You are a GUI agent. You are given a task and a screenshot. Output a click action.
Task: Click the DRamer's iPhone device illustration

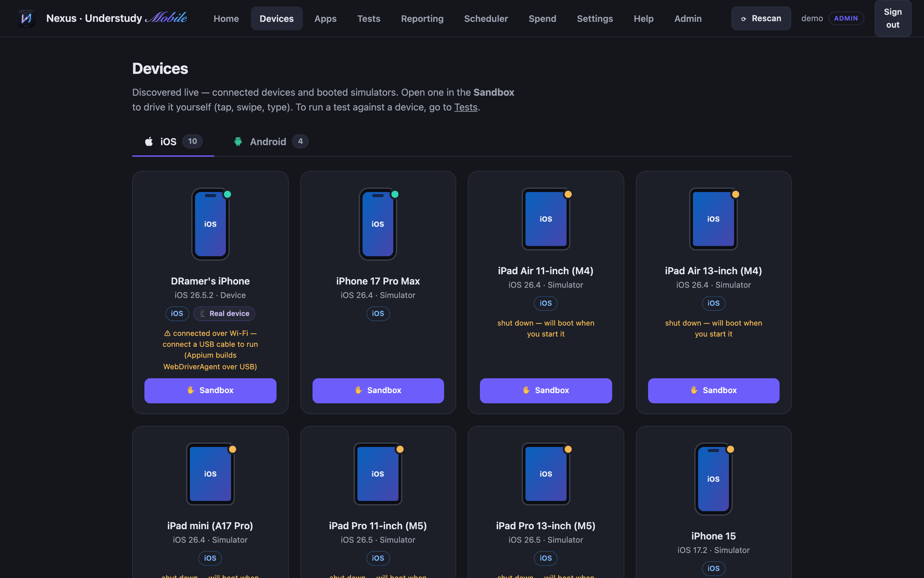tap(210, 224)
